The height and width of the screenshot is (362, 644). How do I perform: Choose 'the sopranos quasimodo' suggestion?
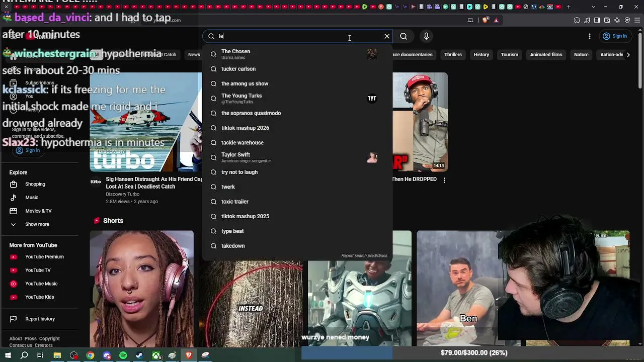[x=297, y=113]
